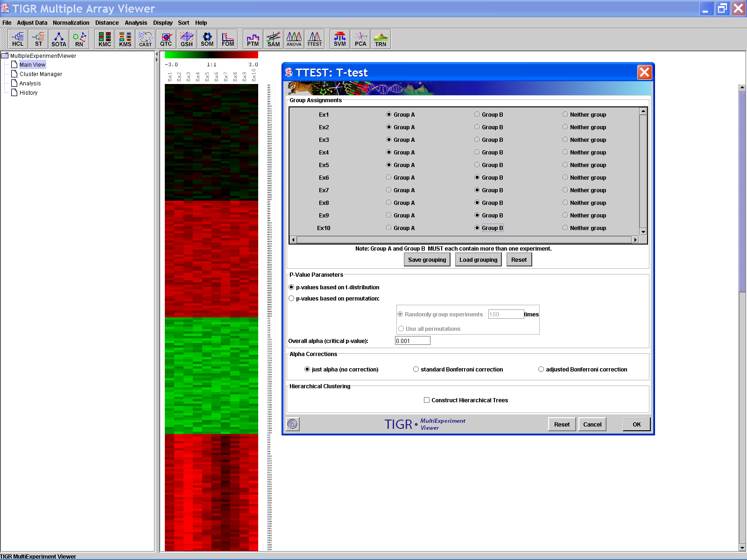747x560 pixels.
Task: Open the Normalization menu
Action: click(71, 22)
